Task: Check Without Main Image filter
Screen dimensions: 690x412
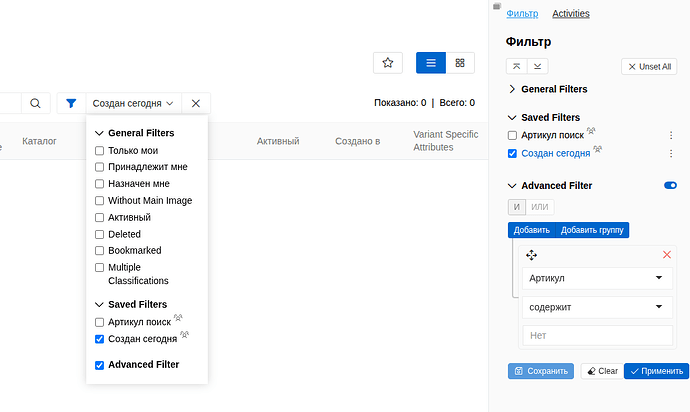Action: pos(99,201)
